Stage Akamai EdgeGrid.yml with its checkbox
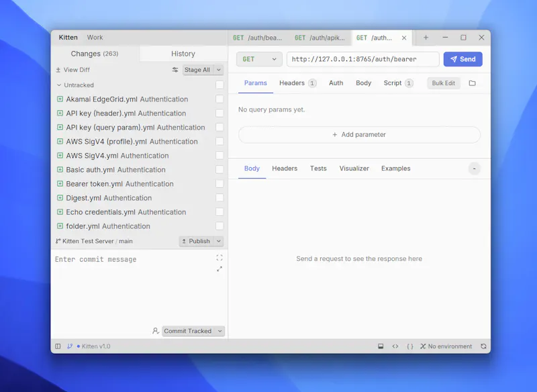Image resolution: width=537 pixels, height=392 pixels. pyautogui.click(x=220, y=99)
